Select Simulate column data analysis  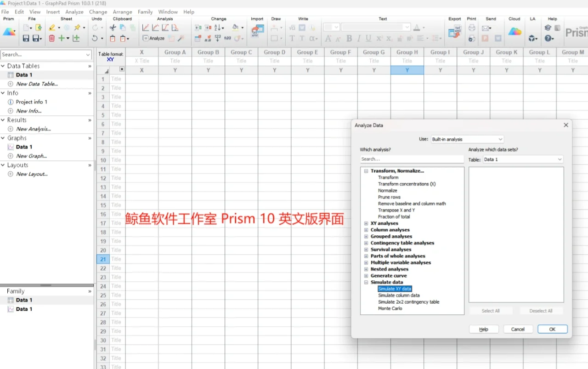point(399,295)
